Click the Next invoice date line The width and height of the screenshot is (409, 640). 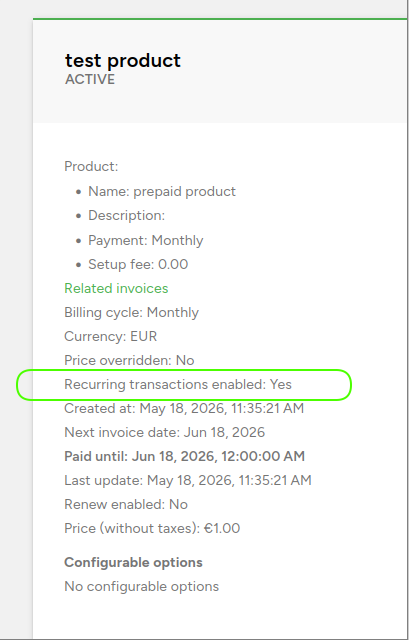coord(164,432)
